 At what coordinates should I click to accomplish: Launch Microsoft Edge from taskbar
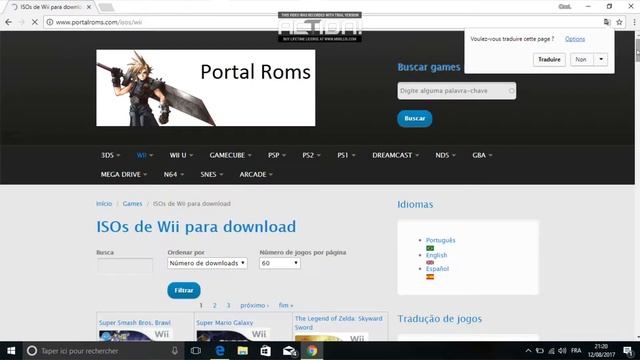coord(220,351)
